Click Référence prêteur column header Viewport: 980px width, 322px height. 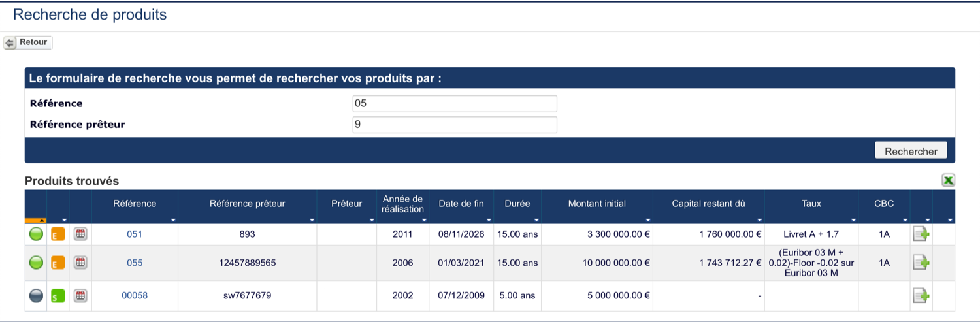(247, 204)
